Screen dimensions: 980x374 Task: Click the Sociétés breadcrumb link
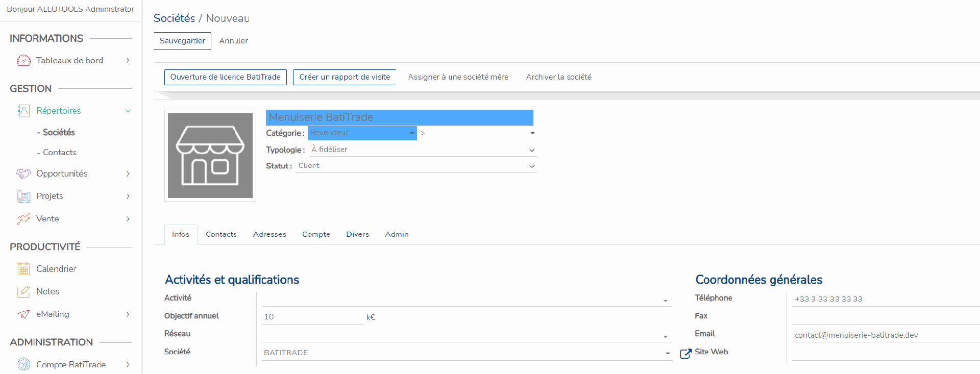174,18
